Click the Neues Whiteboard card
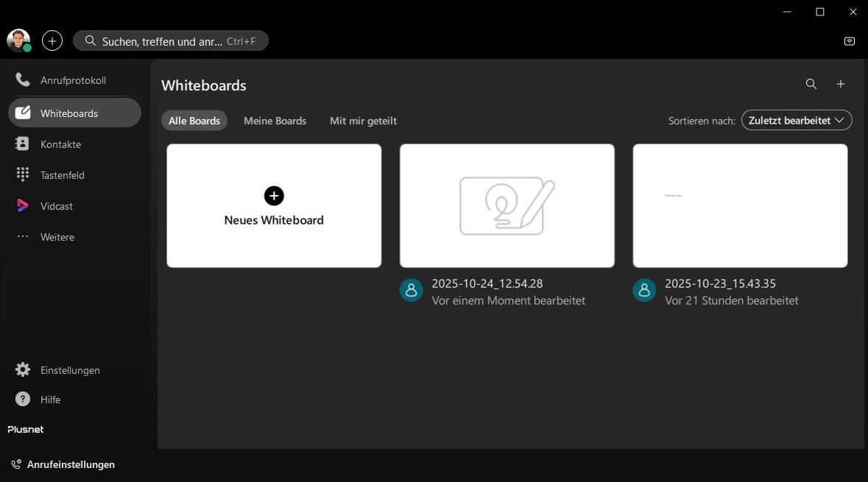The height and width of the screenshot is (482, 868). click(x=274, y=205)
